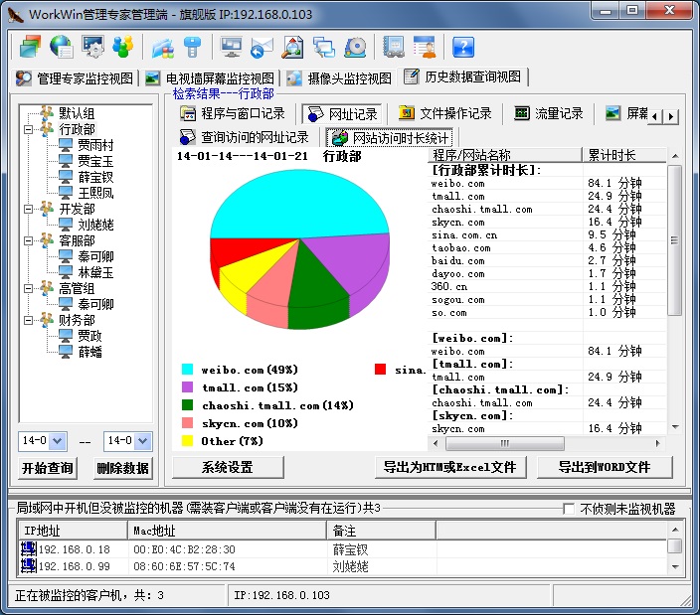Click computer icon next to 贾雨村
The width and height of the screenshot is (700, 615).
66,144
